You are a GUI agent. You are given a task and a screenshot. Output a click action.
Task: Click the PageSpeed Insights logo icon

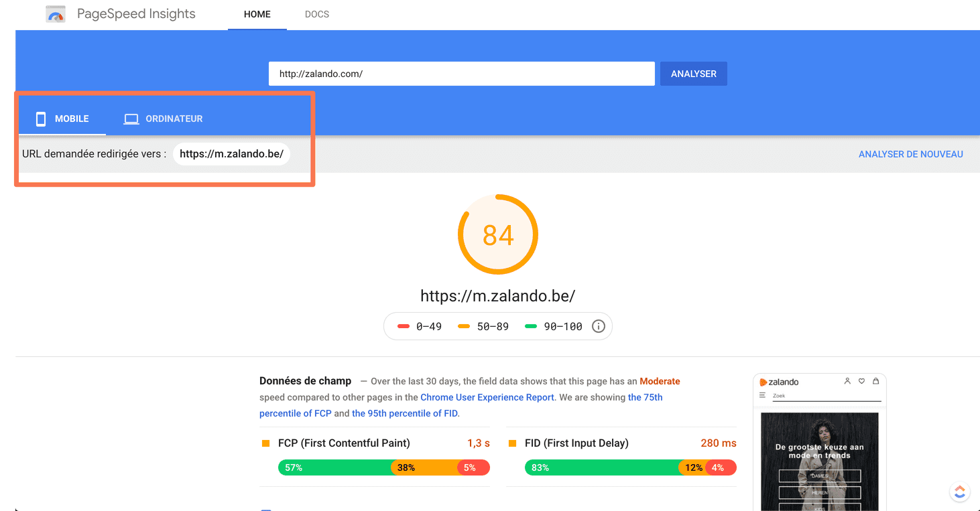coord(56,14)
